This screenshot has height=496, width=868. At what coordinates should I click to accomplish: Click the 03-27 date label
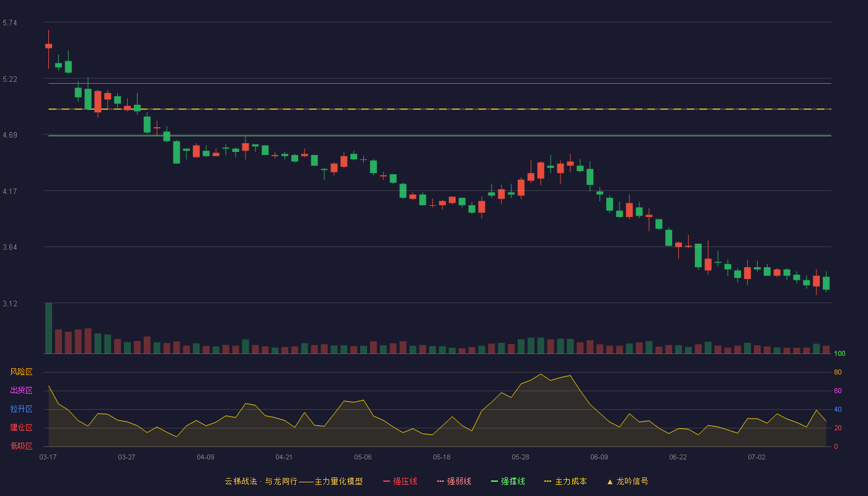[x=126, y=457]
